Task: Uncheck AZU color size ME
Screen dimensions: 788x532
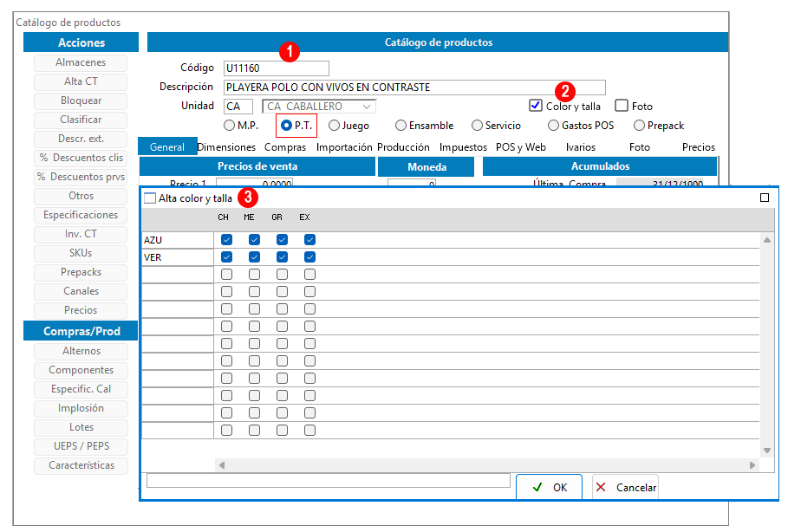Action: pos(254,240)
